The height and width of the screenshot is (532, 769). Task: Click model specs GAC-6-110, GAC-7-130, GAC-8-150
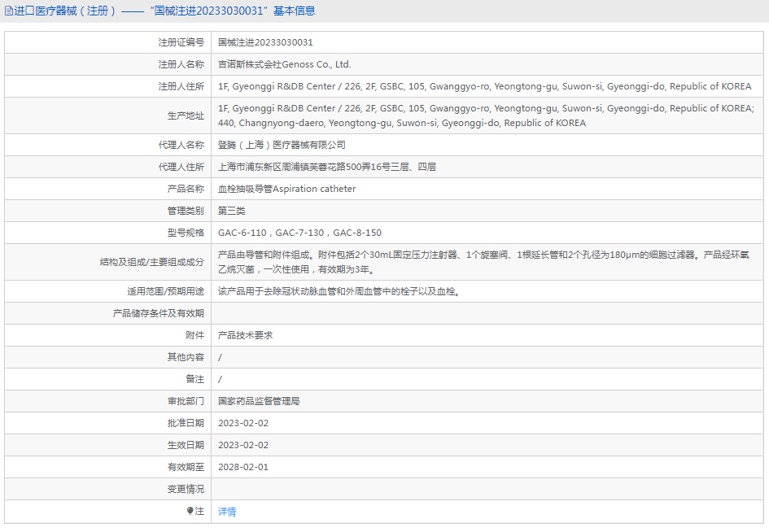pyautogui.click(x=299, y=233)
